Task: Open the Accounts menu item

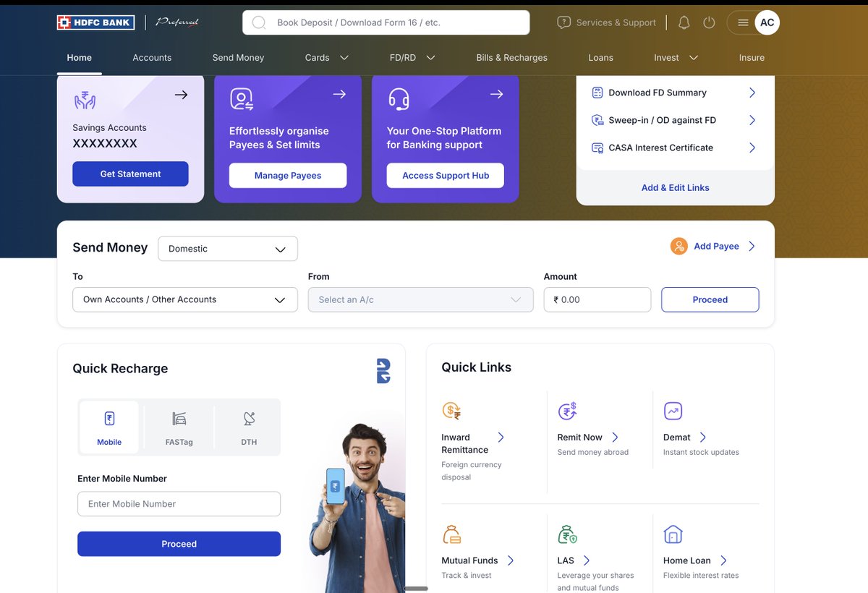Action: tap(152, 58)
